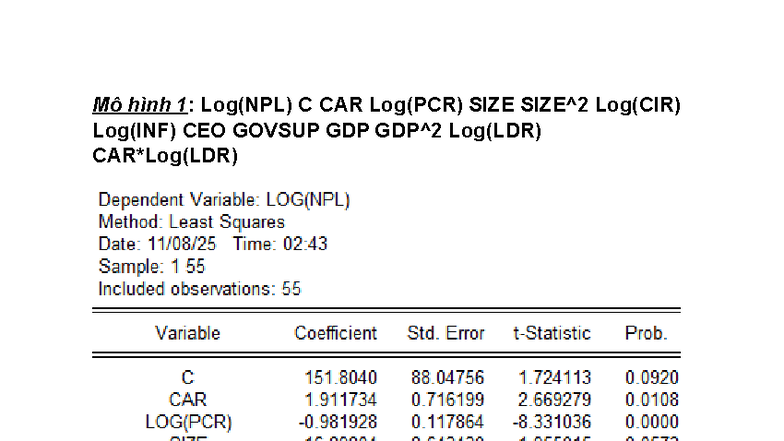Select std. error value 0.716199
The height and width of the screenshot is (441, 784).
coord(448,400)
